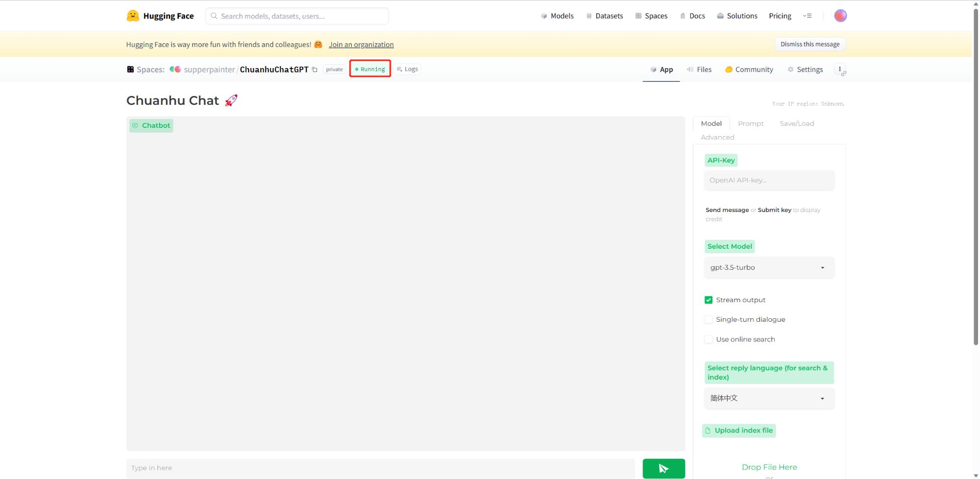Click the Chuanhu Chat heading
This screenshot has height=479, width=980.
(x=182, y=100)
